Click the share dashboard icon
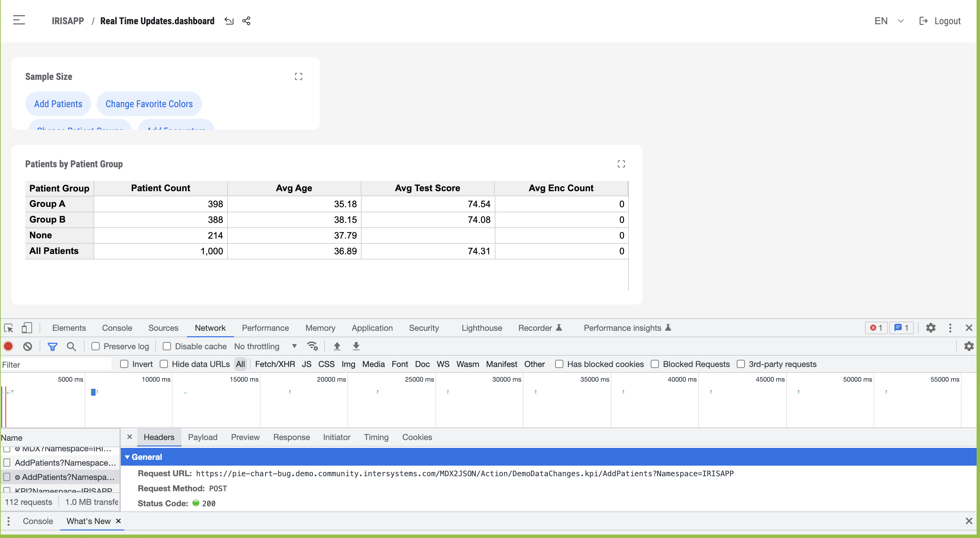 pos(246,21)
